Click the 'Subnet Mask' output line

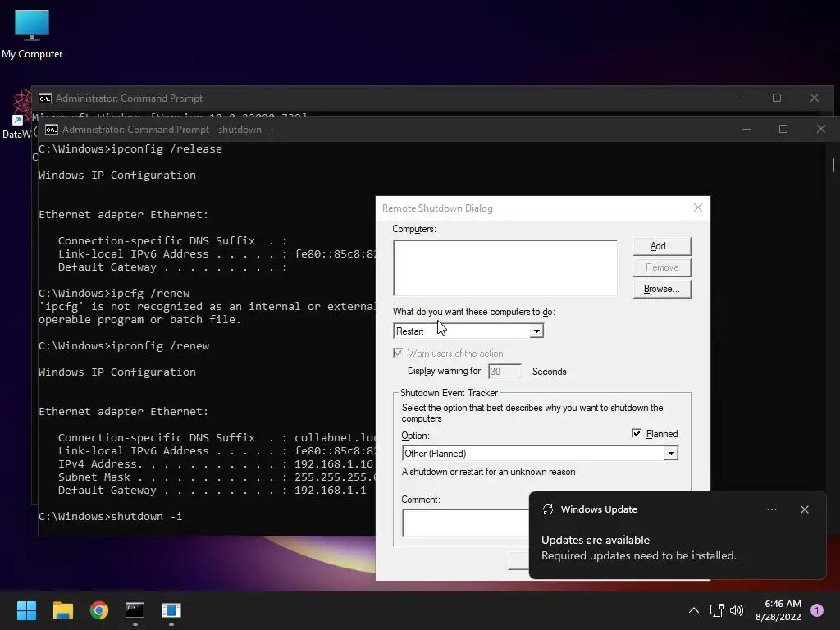[x=217, y=477]
